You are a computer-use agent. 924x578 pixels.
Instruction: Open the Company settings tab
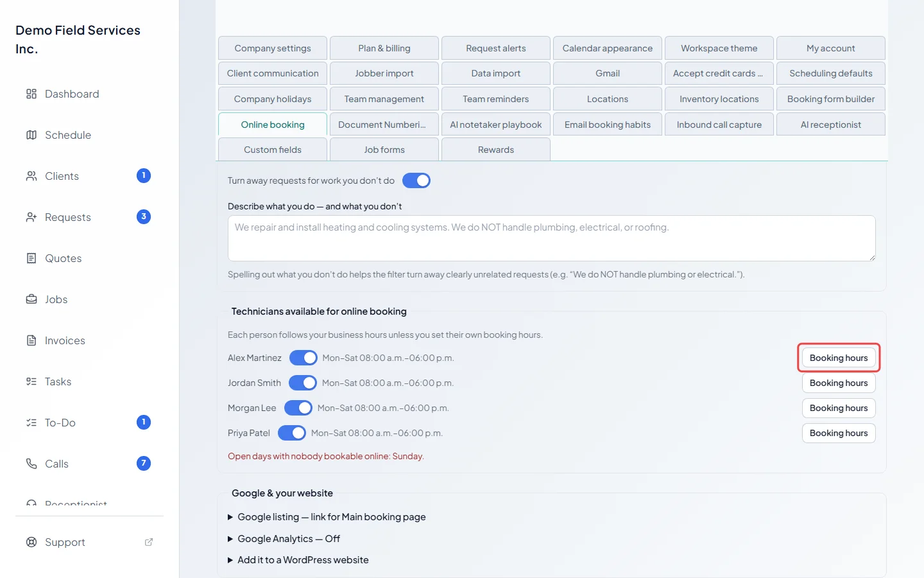click(273, 48)
